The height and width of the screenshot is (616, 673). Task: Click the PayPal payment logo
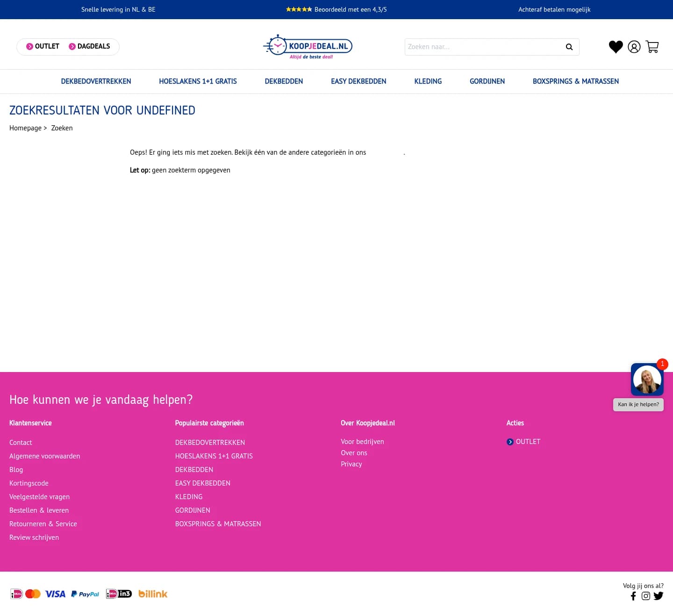point(85,594)
